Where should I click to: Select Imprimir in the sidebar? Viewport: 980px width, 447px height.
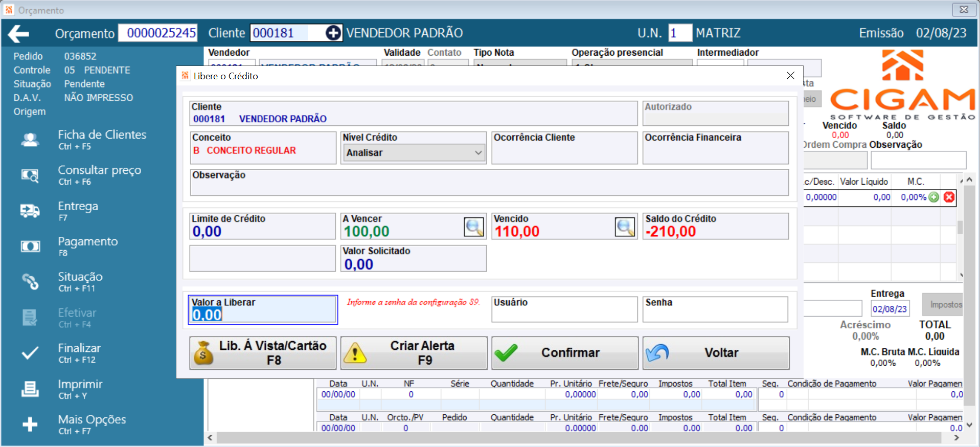(x=80, y=388)
